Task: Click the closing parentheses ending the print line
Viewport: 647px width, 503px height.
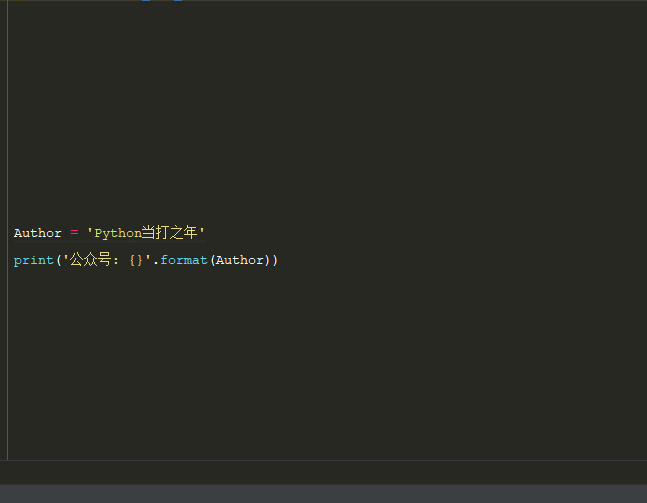Action: (271, 260)
